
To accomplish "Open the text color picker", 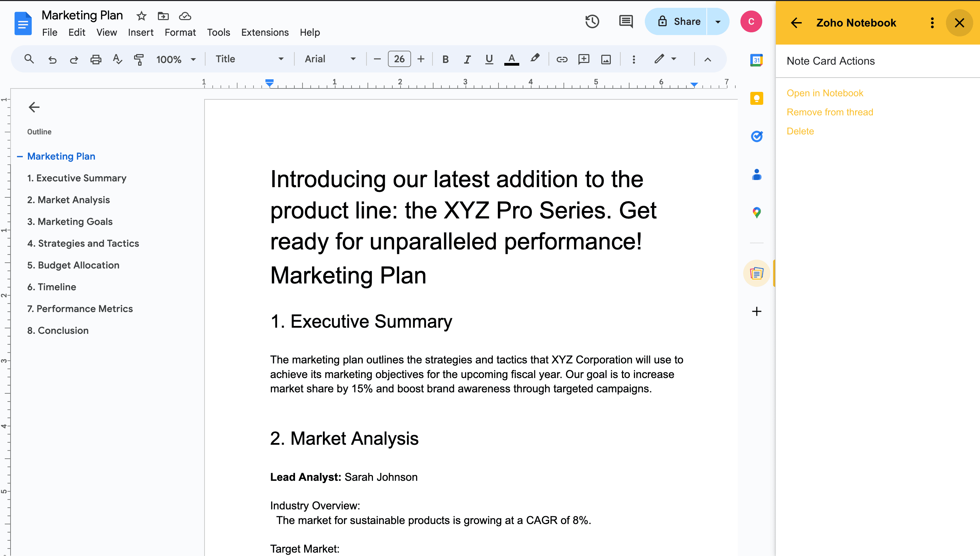I will [511, 59].
